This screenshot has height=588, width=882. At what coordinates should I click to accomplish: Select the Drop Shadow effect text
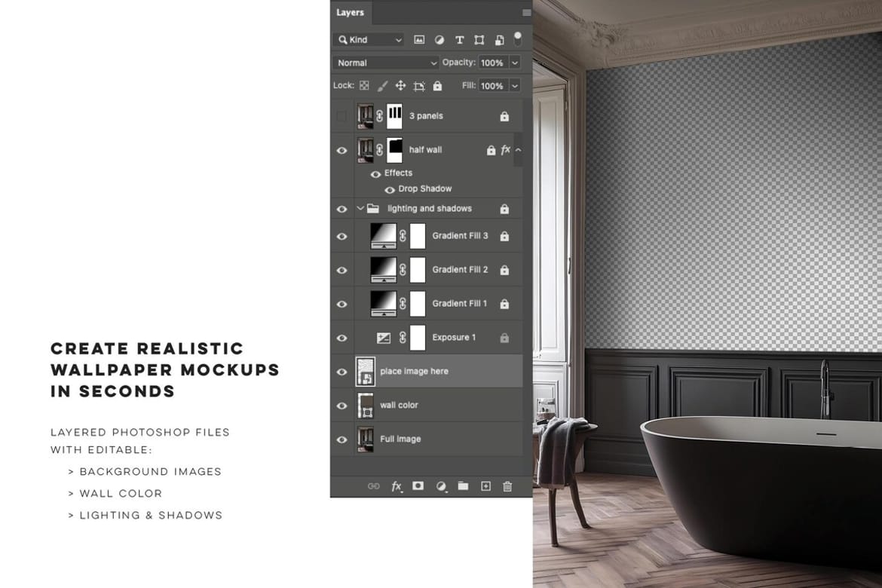pyautogui.click(x=424, y=188)
